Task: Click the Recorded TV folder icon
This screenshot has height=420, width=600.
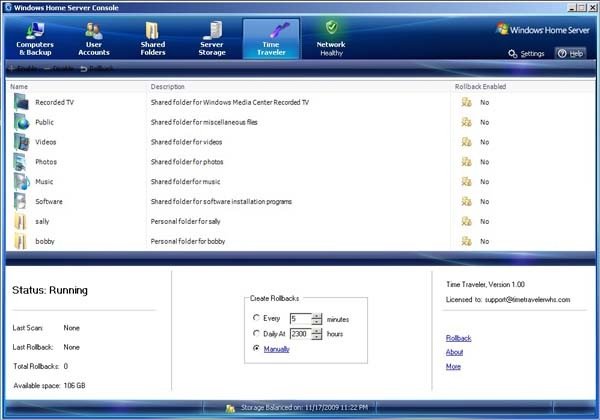Action: (x=21, y=102)
